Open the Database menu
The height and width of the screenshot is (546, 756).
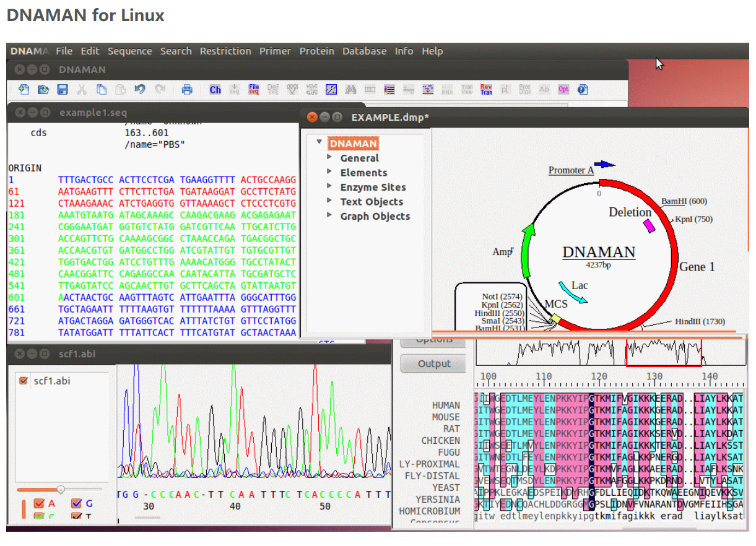click(365, 51)
